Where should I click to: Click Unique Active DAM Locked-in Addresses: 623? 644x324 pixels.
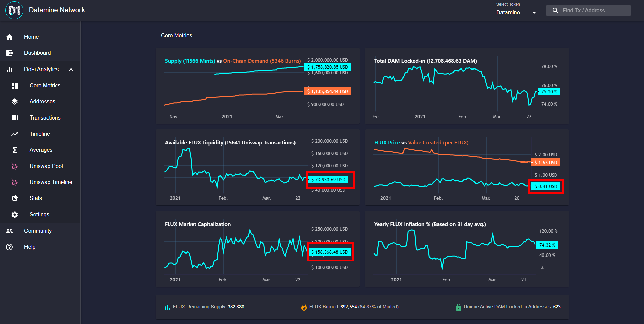pyautogui.click(x=512, y=307)
